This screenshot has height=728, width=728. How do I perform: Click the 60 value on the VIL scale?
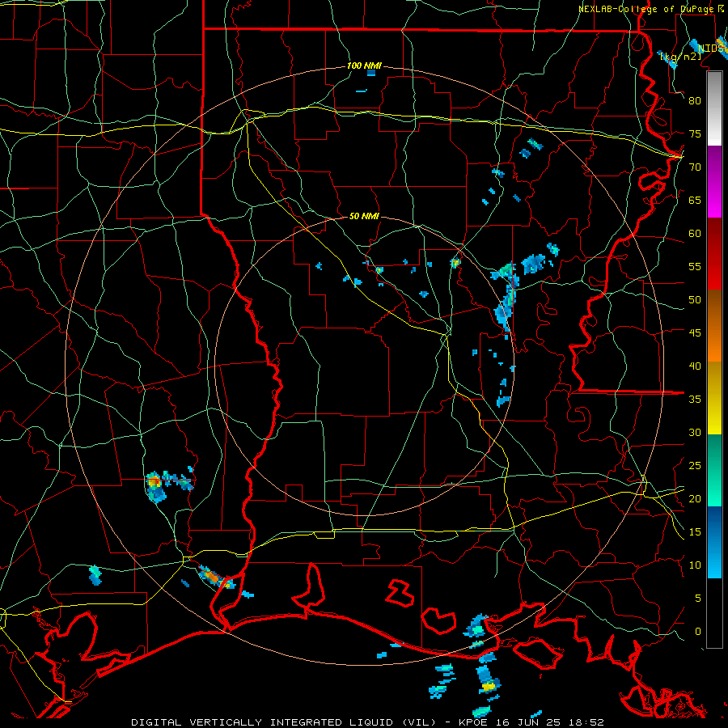tap(695, 234)
